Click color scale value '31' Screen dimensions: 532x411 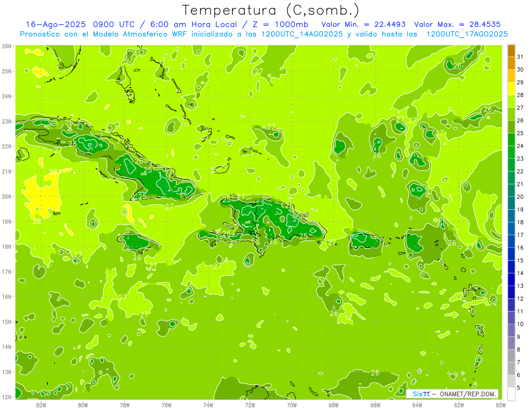520,57
